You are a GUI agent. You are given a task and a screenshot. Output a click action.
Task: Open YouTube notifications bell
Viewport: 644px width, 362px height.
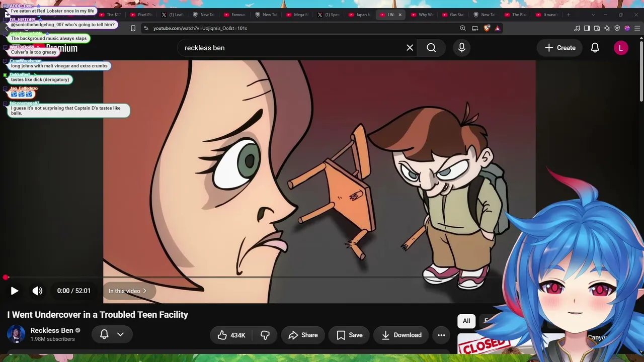pos(595,48)
